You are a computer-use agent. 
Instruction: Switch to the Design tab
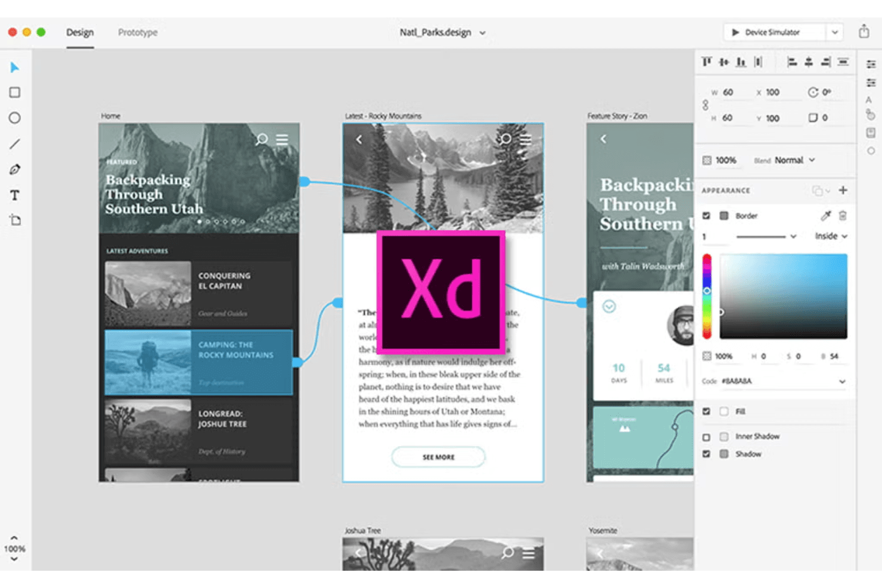[x=80, y=32]
